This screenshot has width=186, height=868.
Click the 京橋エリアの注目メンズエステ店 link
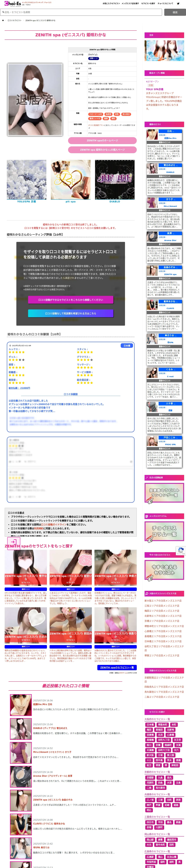(162, 621)
